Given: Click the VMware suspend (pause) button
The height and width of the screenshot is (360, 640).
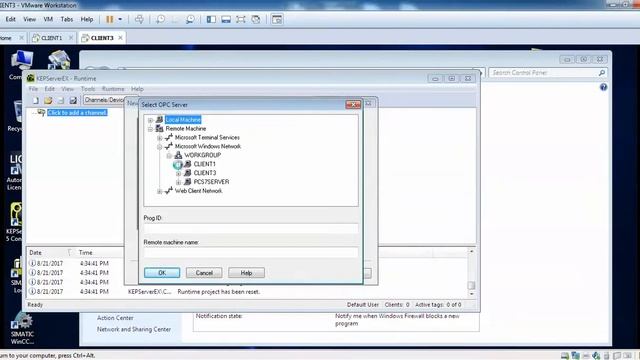Looking at the screenshot, I should [x=110, y=19].
